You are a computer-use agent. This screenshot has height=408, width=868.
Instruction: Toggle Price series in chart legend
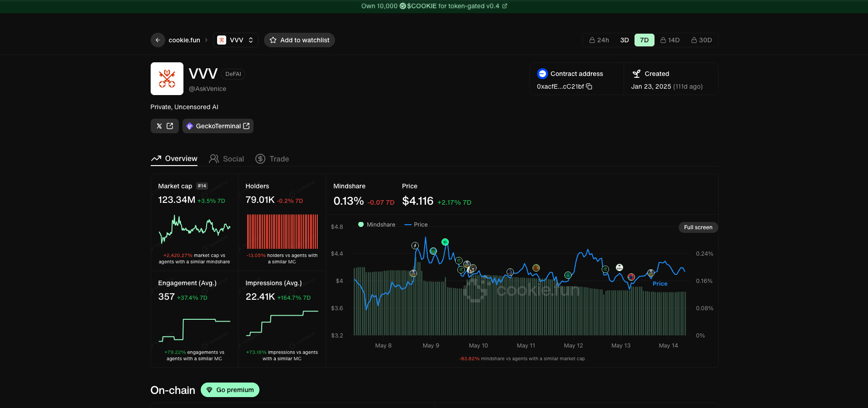click(x=416, y=225)
